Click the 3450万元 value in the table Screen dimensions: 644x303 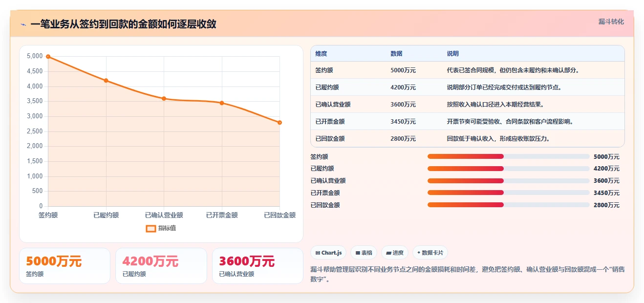tap(403, 122)
